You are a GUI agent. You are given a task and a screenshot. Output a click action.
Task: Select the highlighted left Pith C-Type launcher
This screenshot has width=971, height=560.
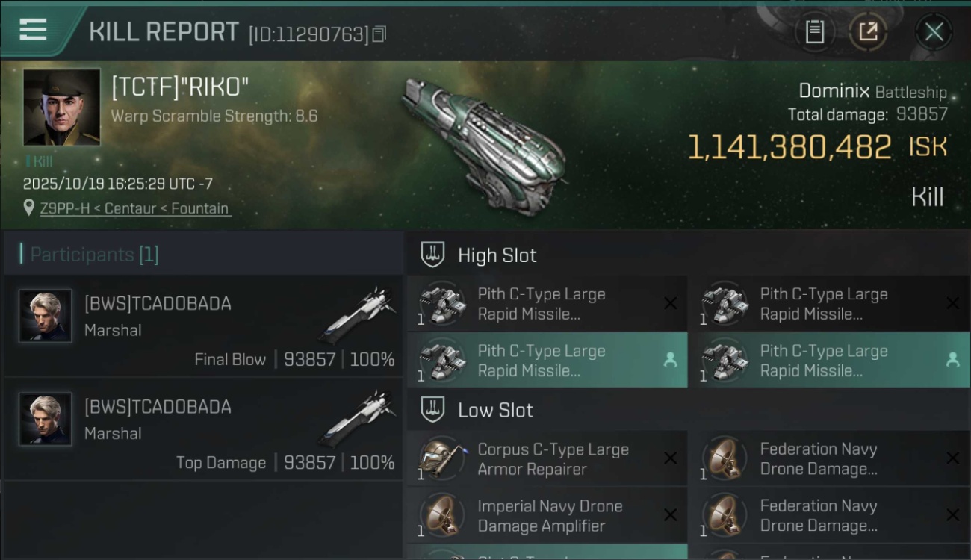[x=546, y=361]
